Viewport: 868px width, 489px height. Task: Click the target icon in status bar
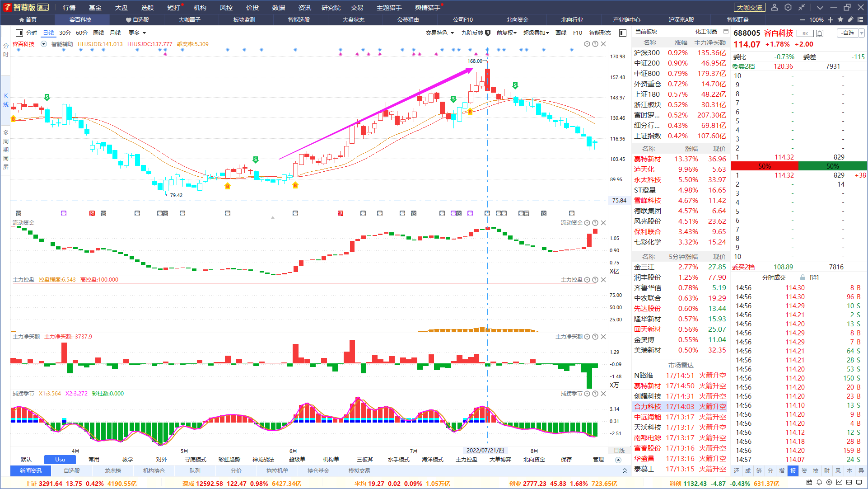pyautogui.click(x=829, y=483)
